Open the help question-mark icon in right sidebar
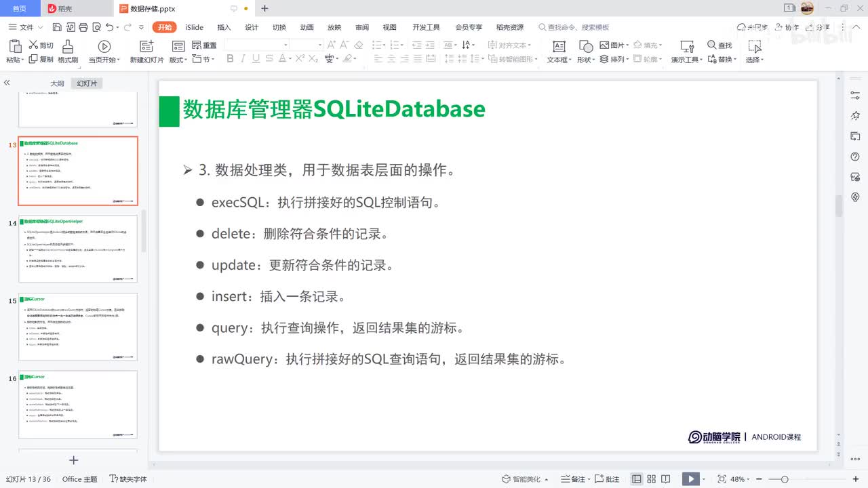Image resolution: width=868 pixels, height=488 pixels. click(x=855, y=157)
